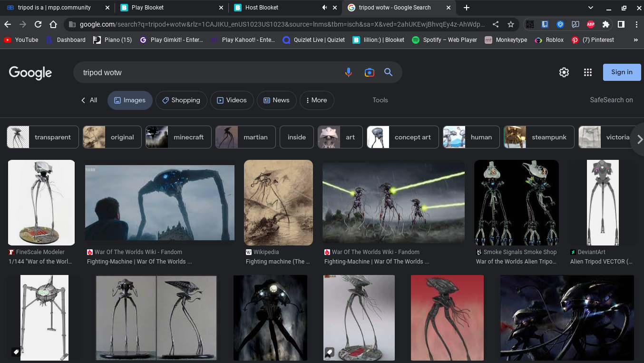Image resolution: width=644 pixels, height=363 pixels.
Task: Run the search with the magnifier icon
Action: point(388,72)
